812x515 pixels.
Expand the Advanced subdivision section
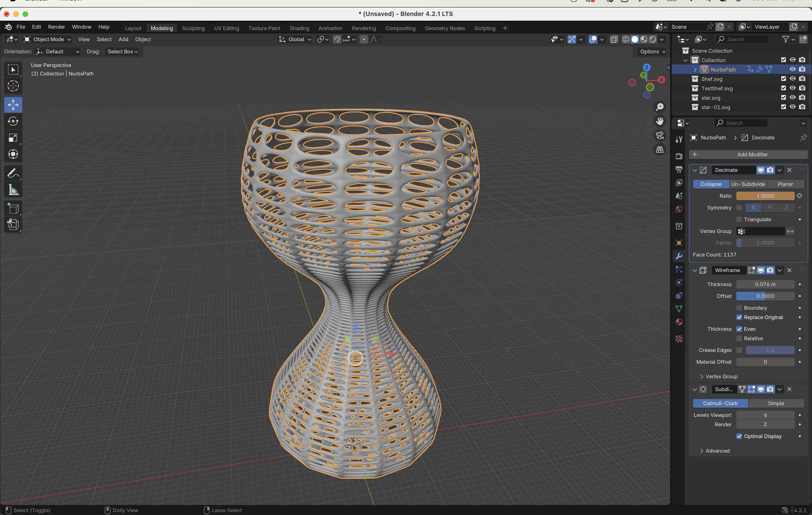[x=715, y=451]
